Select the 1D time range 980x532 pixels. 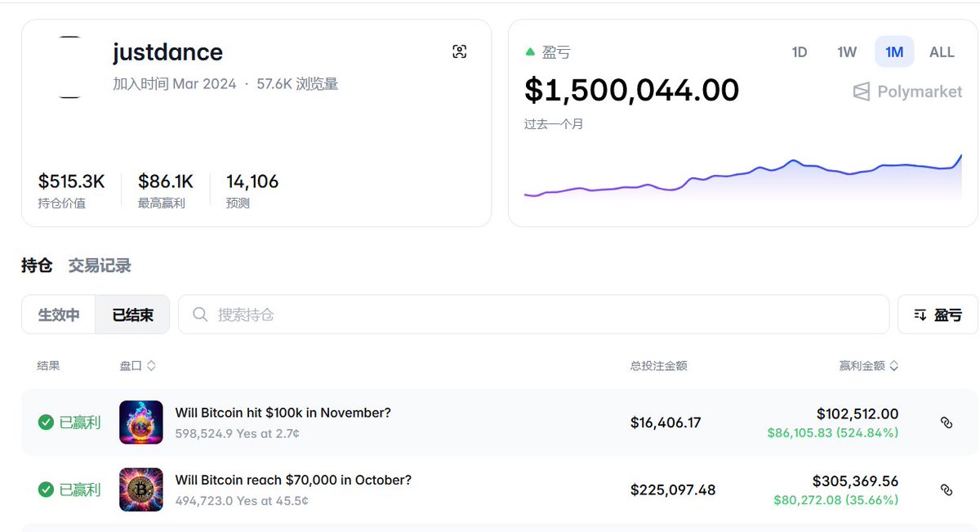[x=800, y=52]
